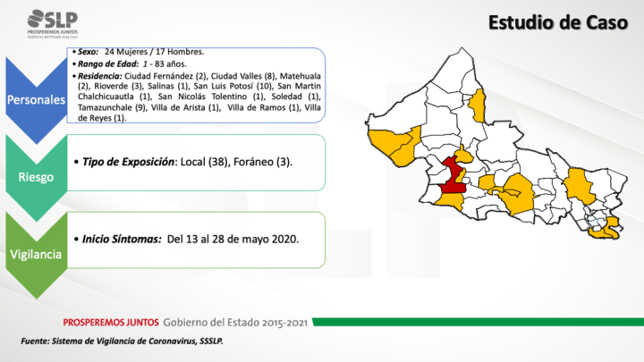This screenshot has width=644, height=362.
Task: Select the blue Personales chevron
Action: (x=36, y=100)
